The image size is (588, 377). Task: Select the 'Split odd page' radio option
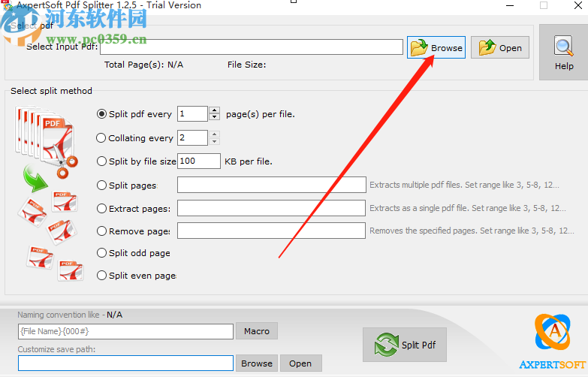tap(101, 253)
